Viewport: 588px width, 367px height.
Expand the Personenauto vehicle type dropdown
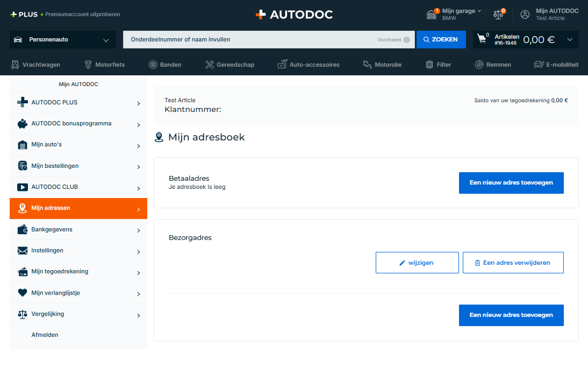pyautogui.click(x=105, y=40)
